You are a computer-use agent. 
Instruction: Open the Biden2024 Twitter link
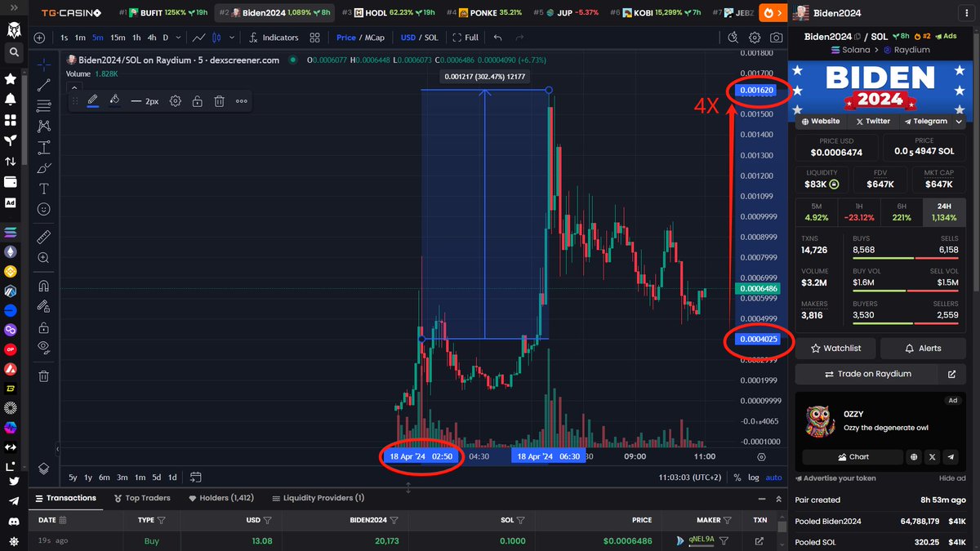873,121
